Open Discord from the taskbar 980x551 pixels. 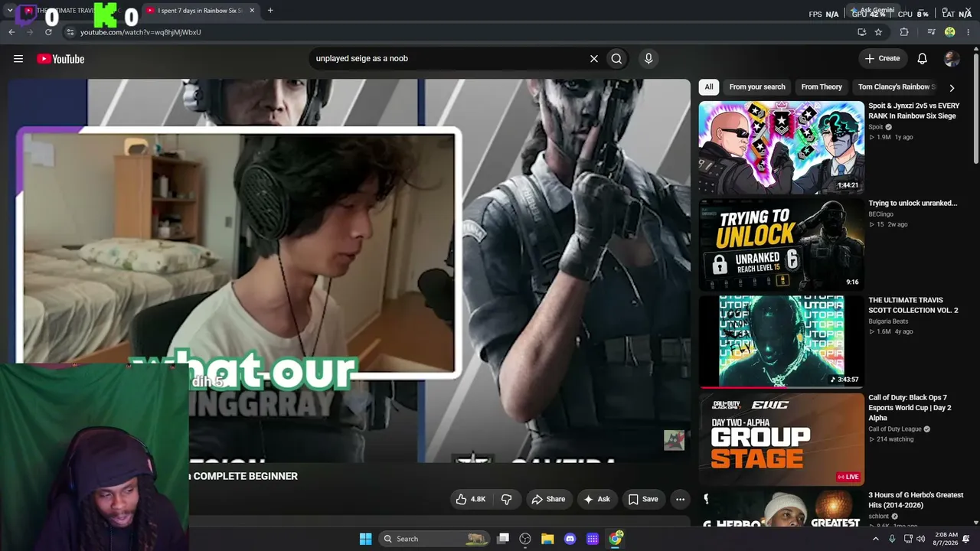coord(570,539)
